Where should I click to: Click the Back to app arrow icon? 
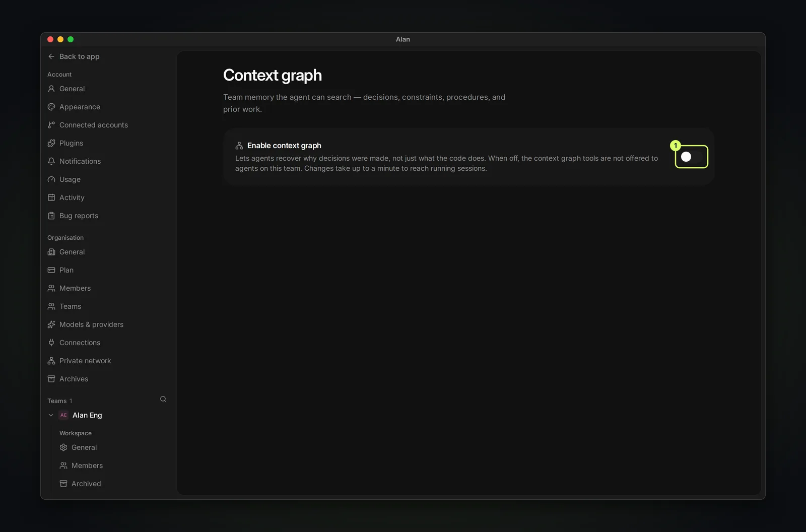[x=51, y=56]
